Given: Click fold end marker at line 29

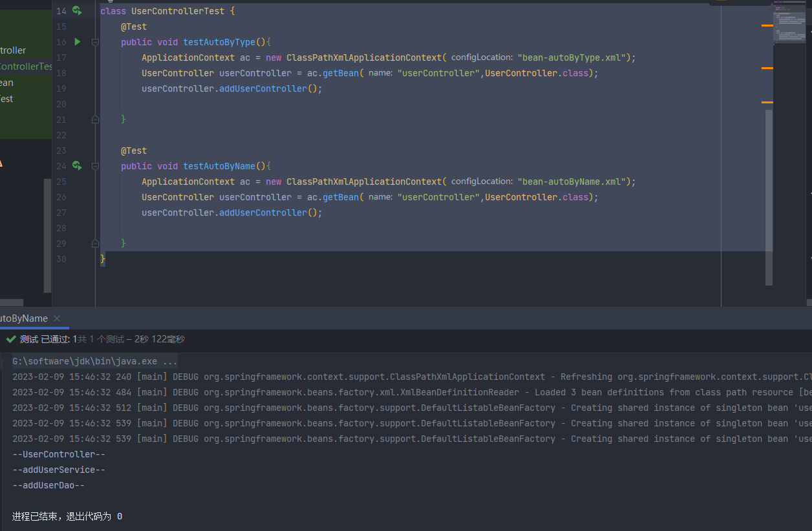Looking at the screenshot, I should tap(95, 244).
